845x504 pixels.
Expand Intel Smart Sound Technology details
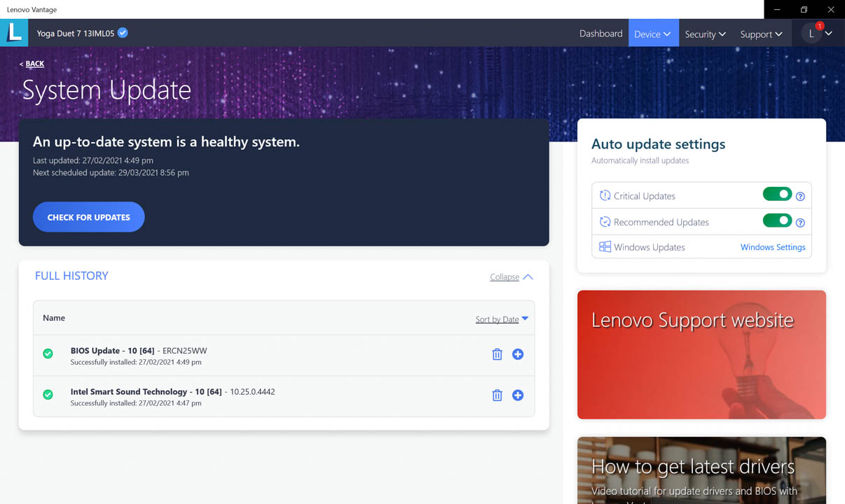tap(518, 395)
